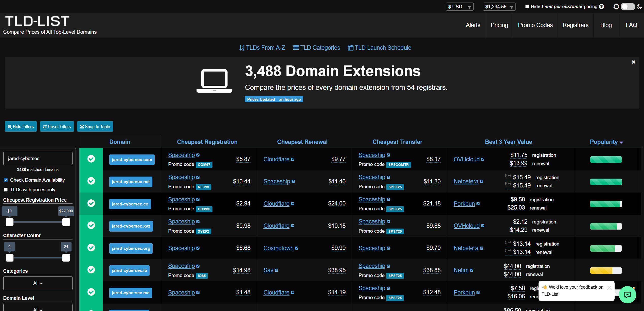Click external link icon beside Netim

coord(472,270)
